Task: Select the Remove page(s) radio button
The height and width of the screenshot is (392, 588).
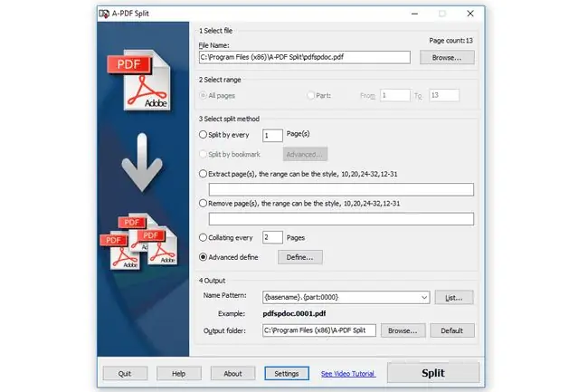Action: 203,204
